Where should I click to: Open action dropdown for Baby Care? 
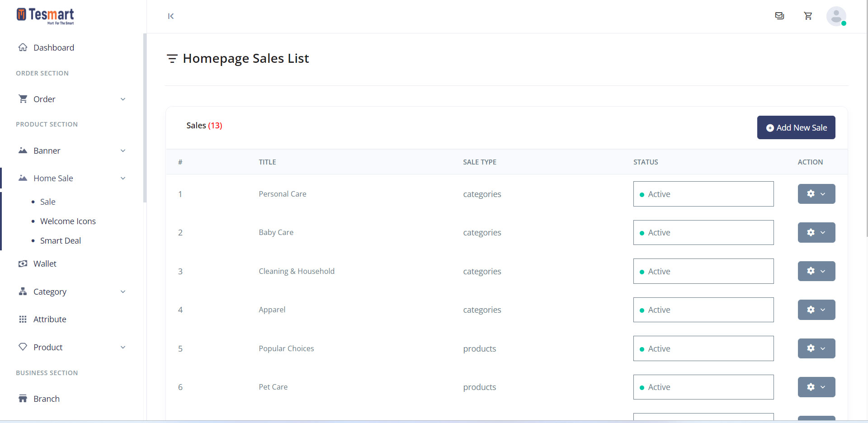[x=816, y=232]
